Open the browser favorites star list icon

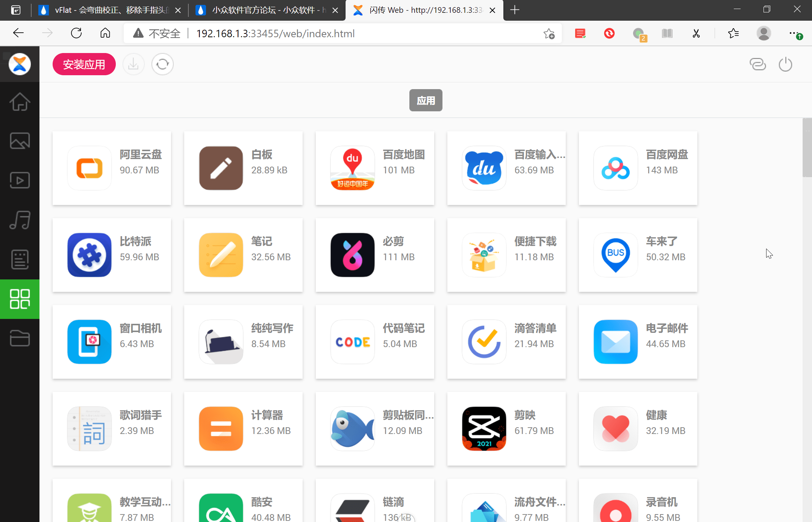click(733, 34)
